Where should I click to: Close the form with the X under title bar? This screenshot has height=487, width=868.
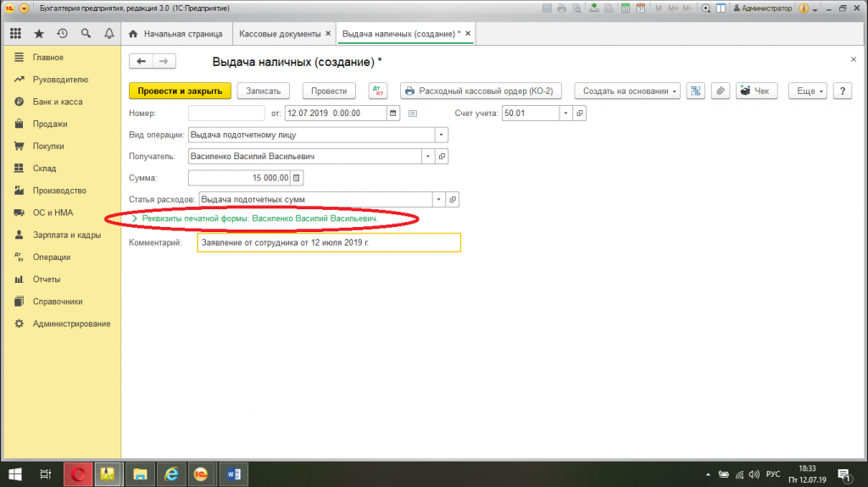pyautogui.click(x=853, y=59)
